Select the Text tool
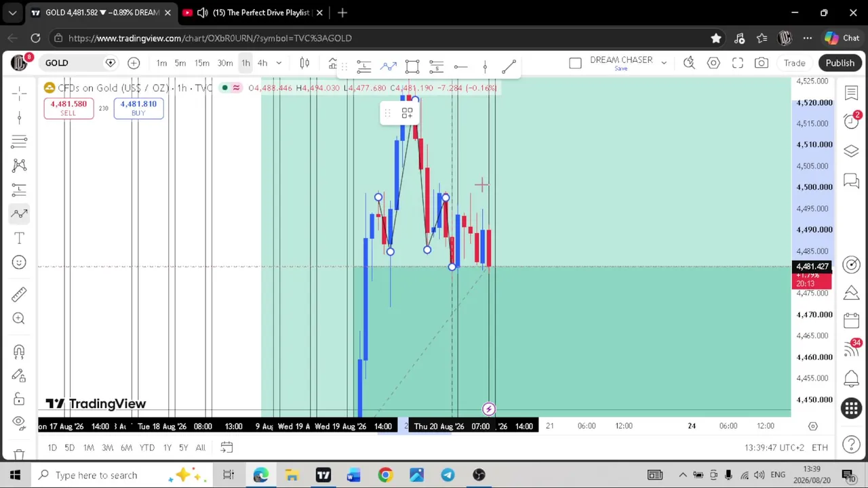Image resolution: width=868 pixels, height=488 pixels. 19,238
